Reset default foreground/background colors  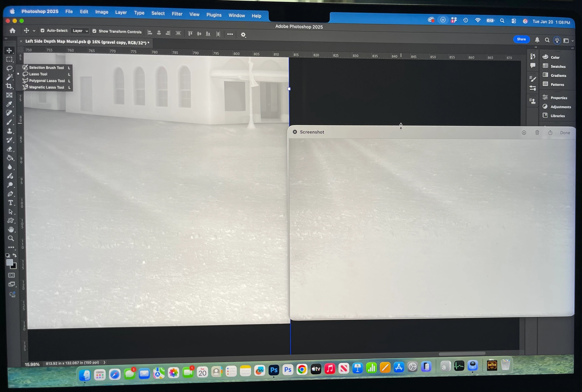[8, 255]
